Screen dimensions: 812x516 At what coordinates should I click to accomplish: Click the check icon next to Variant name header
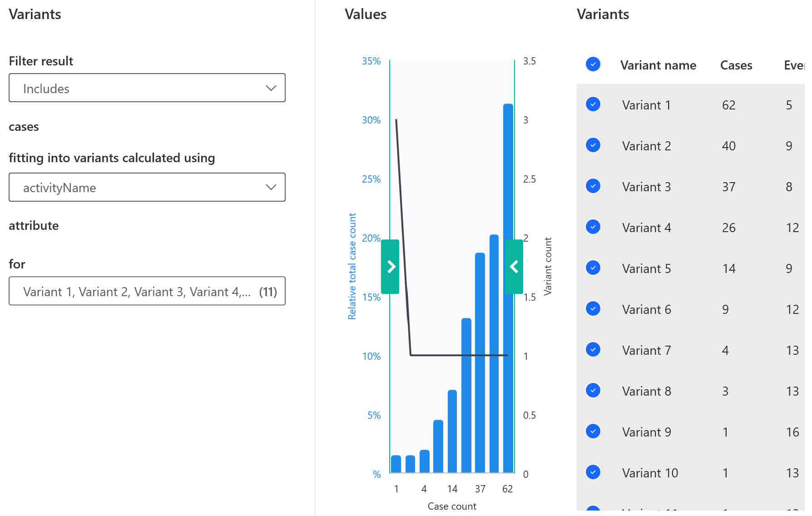tap(593, 64)
